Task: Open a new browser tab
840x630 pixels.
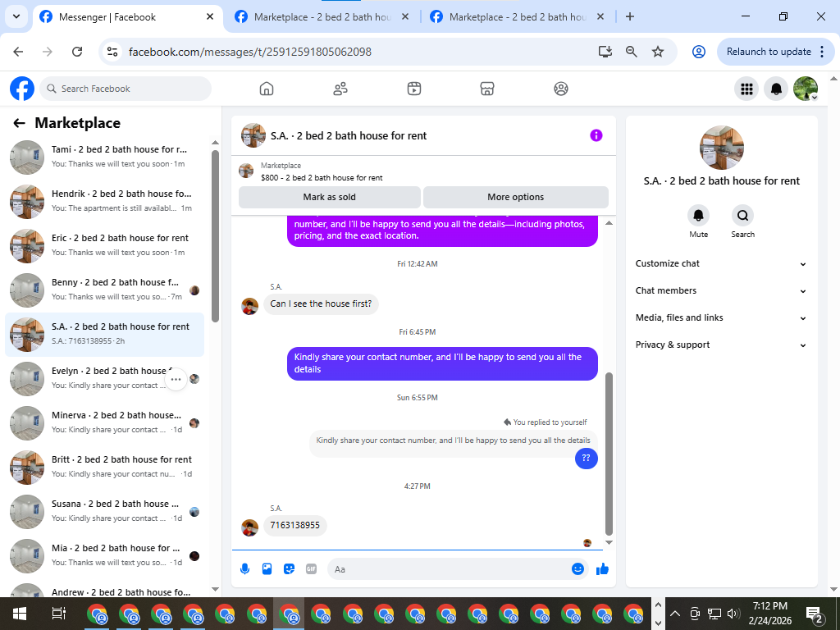Action: tap(630, 16)
